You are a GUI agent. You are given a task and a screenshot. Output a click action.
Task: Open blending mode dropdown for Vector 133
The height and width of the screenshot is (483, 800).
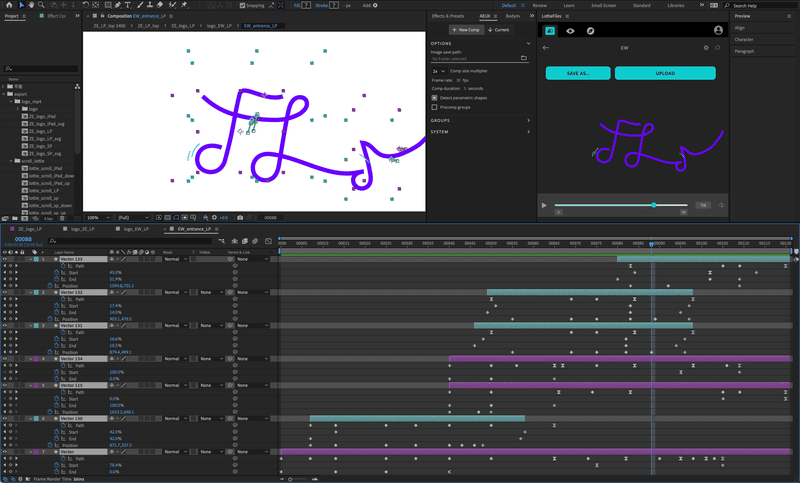pyautogui.click(x=176, y=259)
